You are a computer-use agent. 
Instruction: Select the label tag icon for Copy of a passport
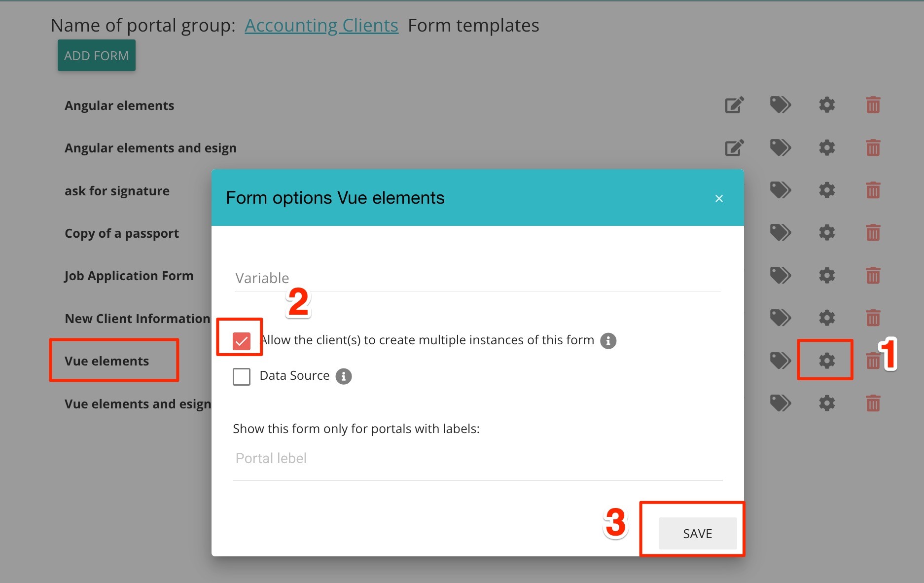(781, 232)
